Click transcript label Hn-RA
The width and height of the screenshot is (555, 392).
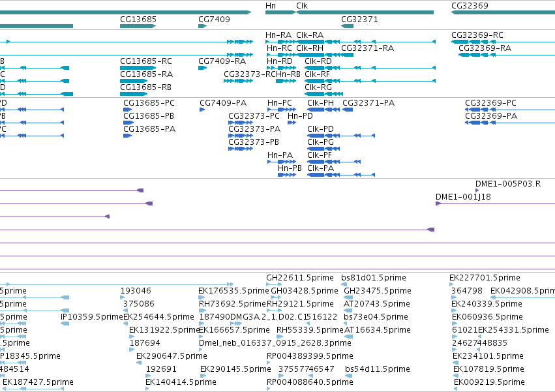pos(278,35)
